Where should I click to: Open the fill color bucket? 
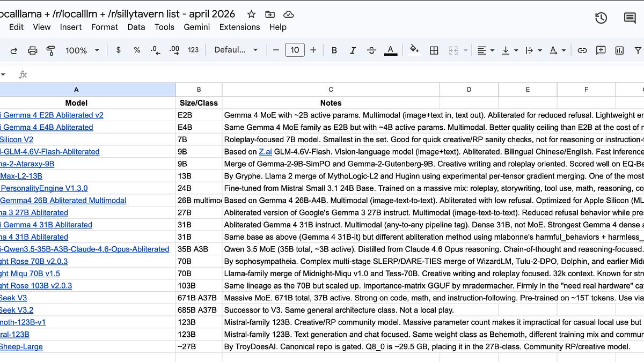(x=414, y=50)
